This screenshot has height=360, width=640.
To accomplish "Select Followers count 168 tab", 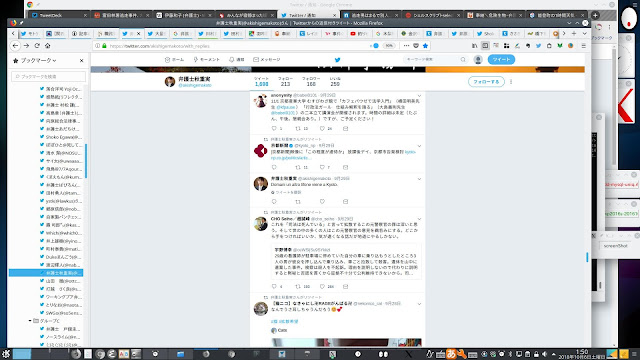I will click(x=311, y=82).
